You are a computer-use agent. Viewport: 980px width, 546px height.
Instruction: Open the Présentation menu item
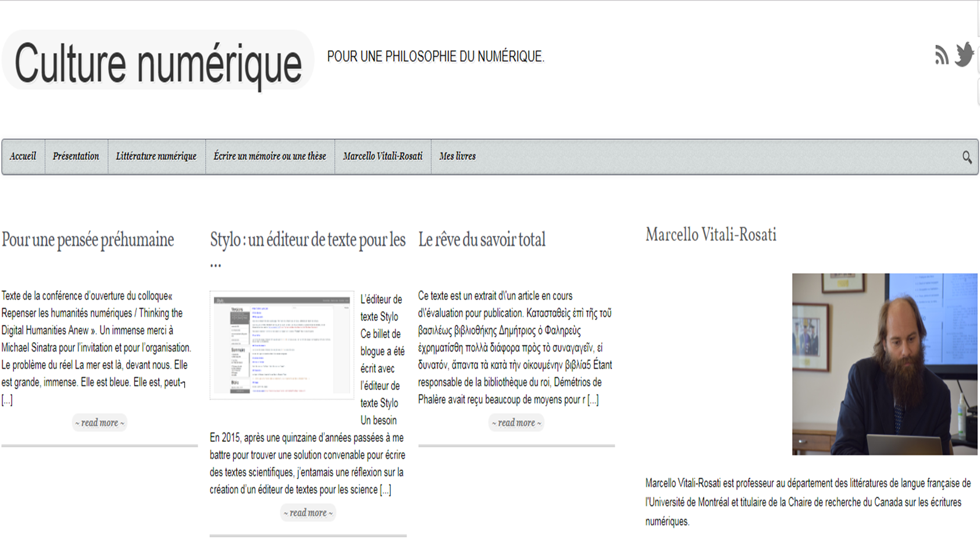click(76, 157)
